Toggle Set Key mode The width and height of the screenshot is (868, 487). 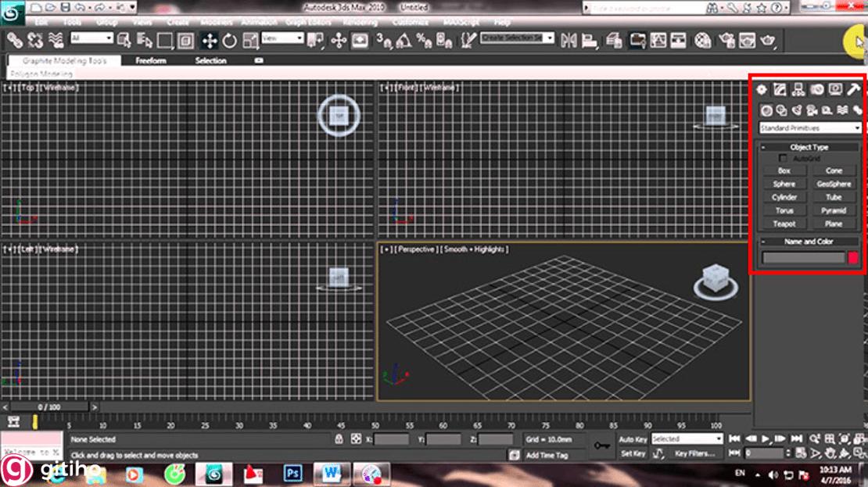tap(635, 453)
